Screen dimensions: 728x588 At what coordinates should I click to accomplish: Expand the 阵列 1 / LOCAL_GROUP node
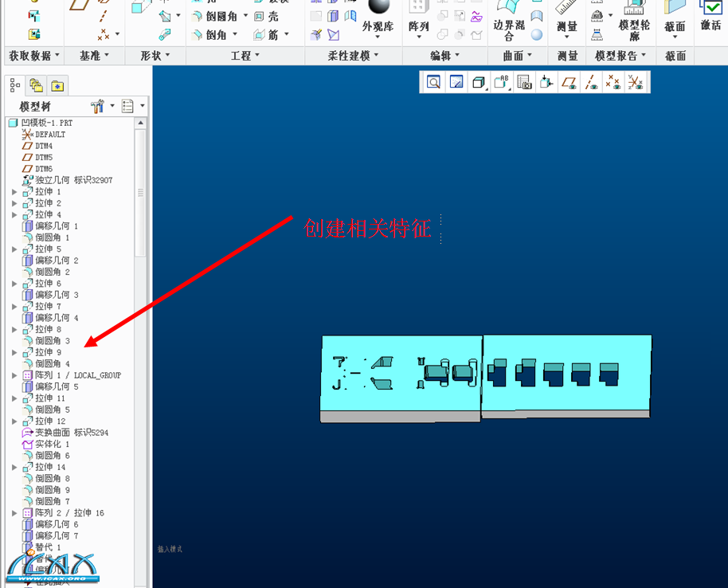point(14,375)
